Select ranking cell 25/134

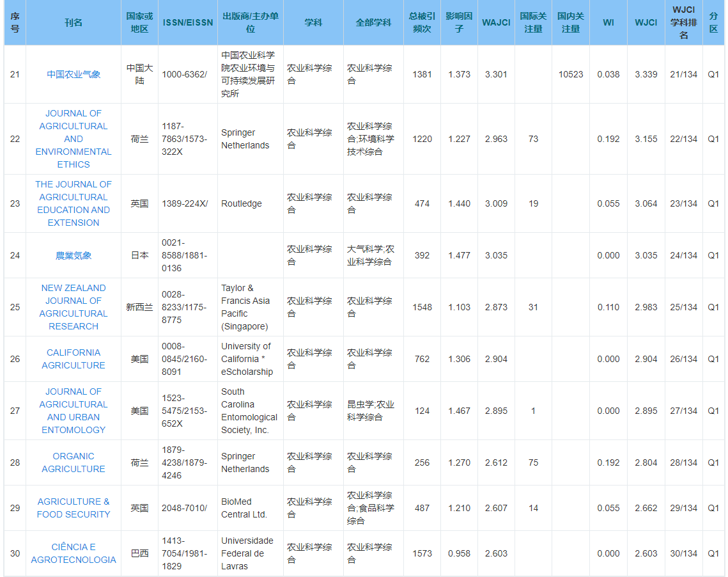[683, 307]
